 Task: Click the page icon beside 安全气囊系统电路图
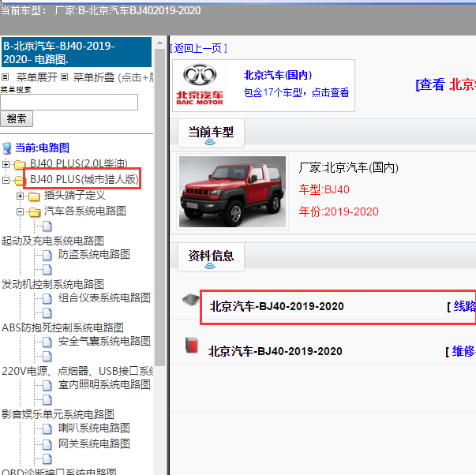pos(47,342)
